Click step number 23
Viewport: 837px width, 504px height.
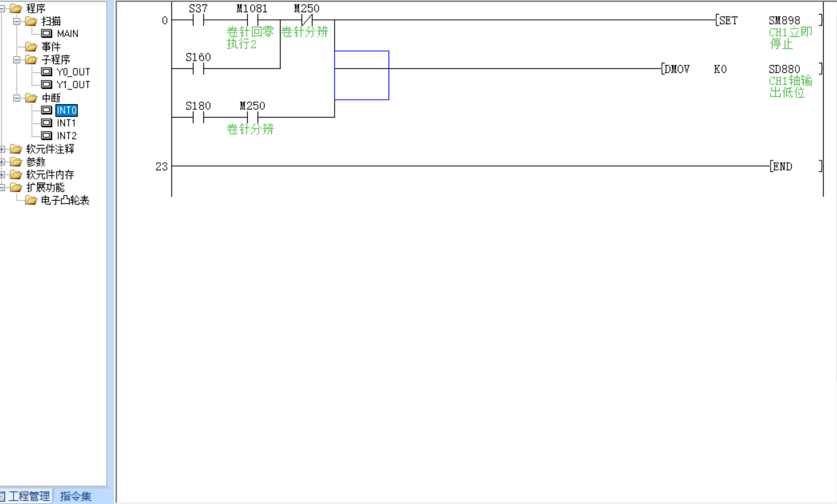point(162,167)
